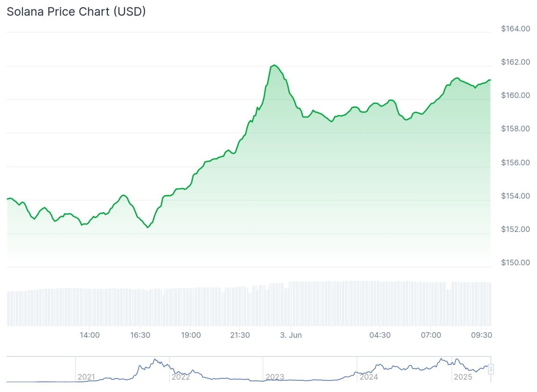Screen dimensions: 537x392
Task: Select the 16:30 time axis label
Action: tap(140, 335)
